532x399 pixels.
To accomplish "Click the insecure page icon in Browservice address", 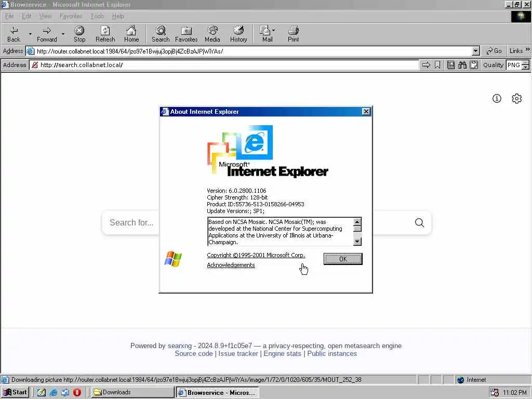I will tap(35, 65).
